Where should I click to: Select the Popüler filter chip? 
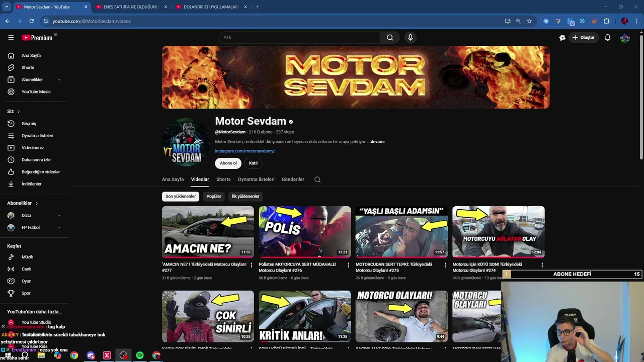click(214, 196)
